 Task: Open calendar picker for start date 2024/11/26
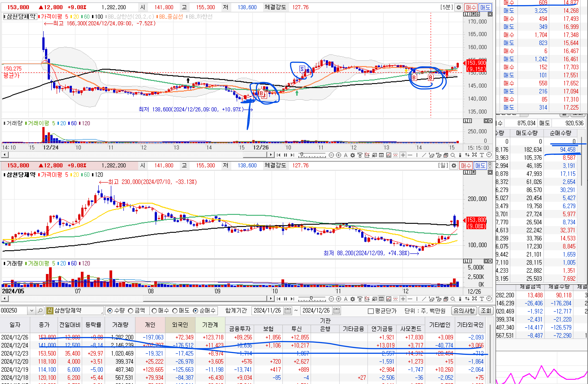pos(288,311)
